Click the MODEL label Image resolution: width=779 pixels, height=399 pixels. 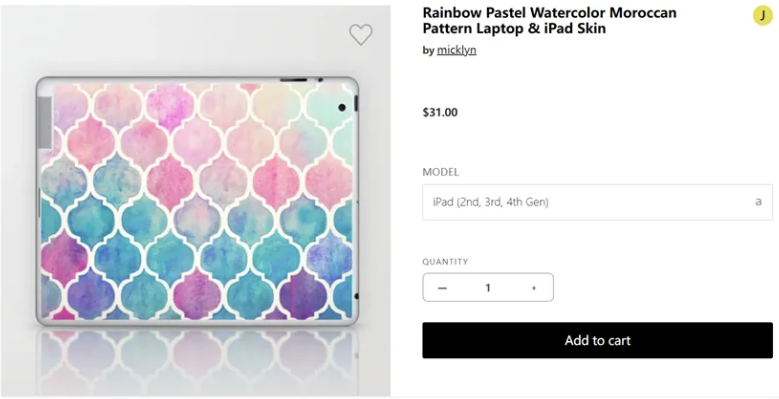[441, 172]
